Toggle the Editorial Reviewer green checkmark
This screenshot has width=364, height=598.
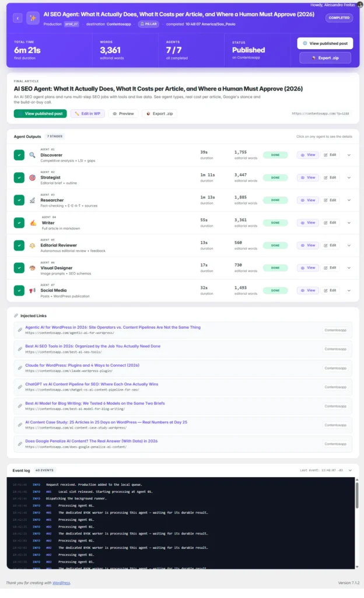[x=19, y=246]
